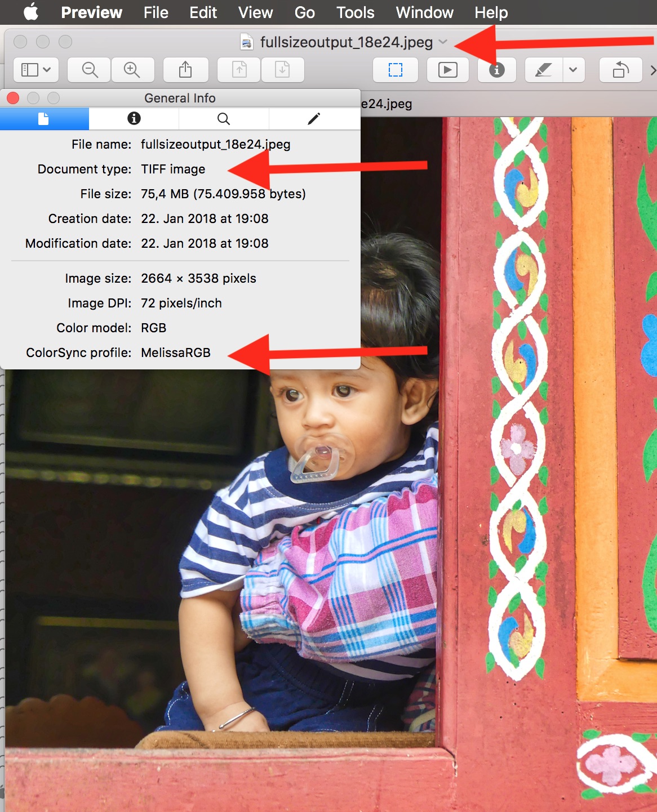The height and width of the screenshot is (812, 657).
Task: Click the file size value 75,4 MB
Action: pyautogui.click(x=223, y=194)
